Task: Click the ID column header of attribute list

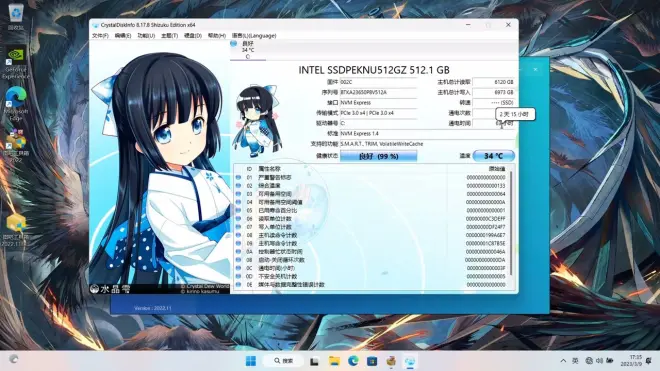Action: 249,169
